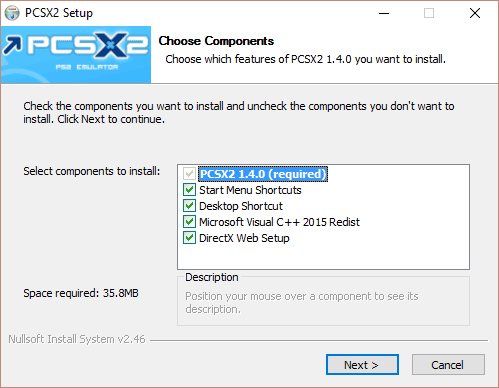Minimize the PCSX2 Setup window
This screenshot has width=499, height=388.
tap(384, 13)
